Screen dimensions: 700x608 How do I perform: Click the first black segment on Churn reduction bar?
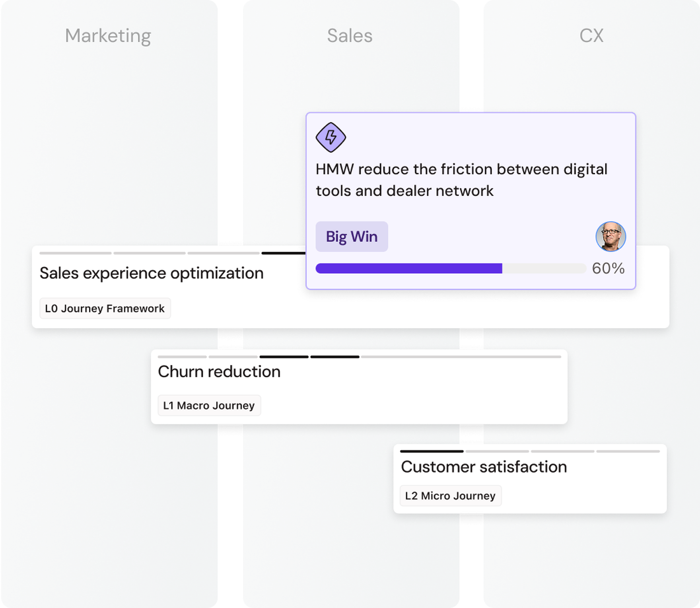click(x=283, y=357)
